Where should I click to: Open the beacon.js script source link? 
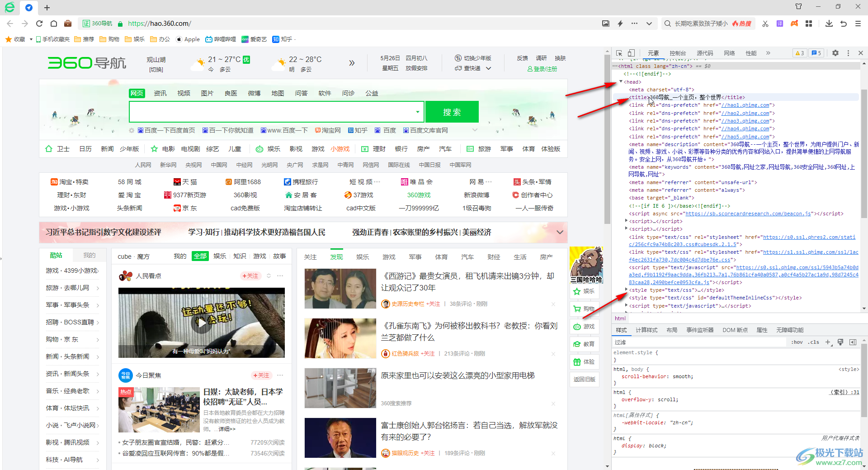click(x=748, y=214)
